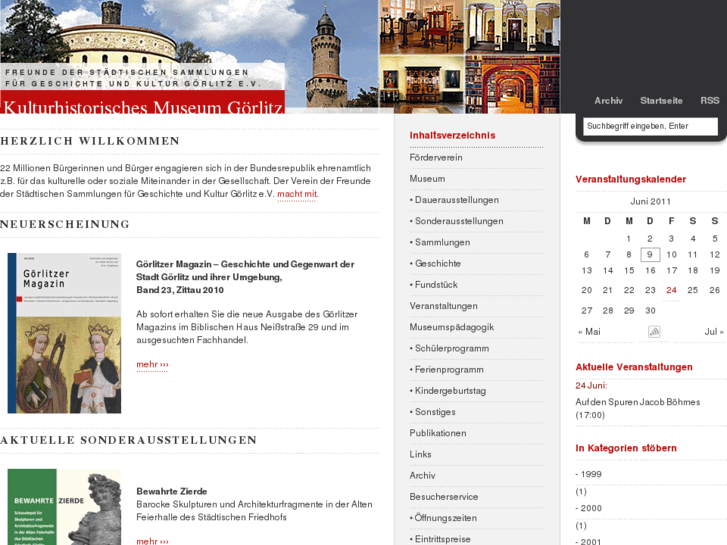Click the Kulturhistorisches Museum Görlitz banner title
The height and width of the screenshot is (545, 727).
(x=143, y=107)
